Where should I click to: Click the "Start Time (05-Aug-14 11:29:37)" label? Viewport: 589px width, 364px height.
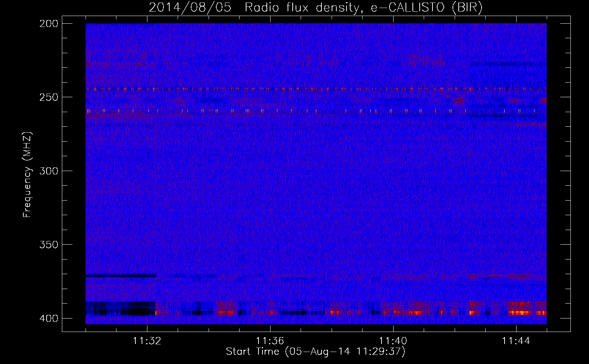point(316,352)
